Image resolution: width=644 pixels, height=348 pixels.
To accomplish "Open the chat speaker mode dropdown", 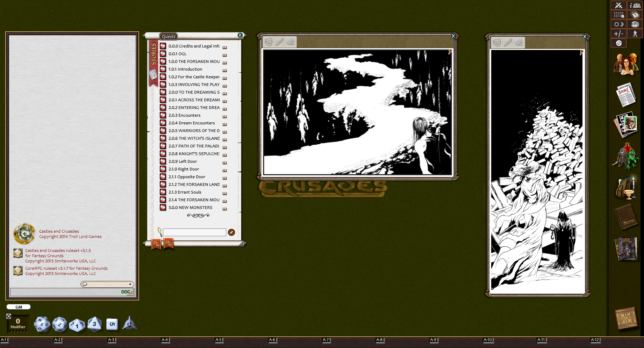I will tap(107, 284).
